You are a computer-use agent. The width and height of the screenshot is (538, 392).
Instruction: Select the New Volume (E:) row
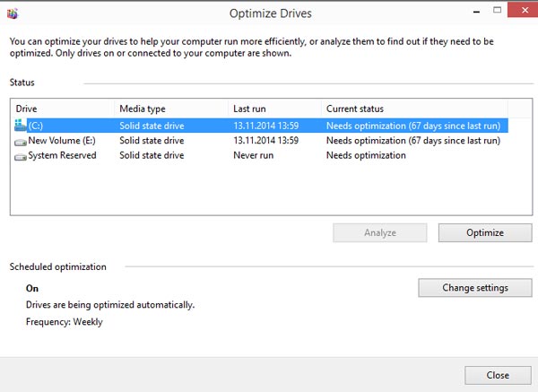(x=261, y=141)
